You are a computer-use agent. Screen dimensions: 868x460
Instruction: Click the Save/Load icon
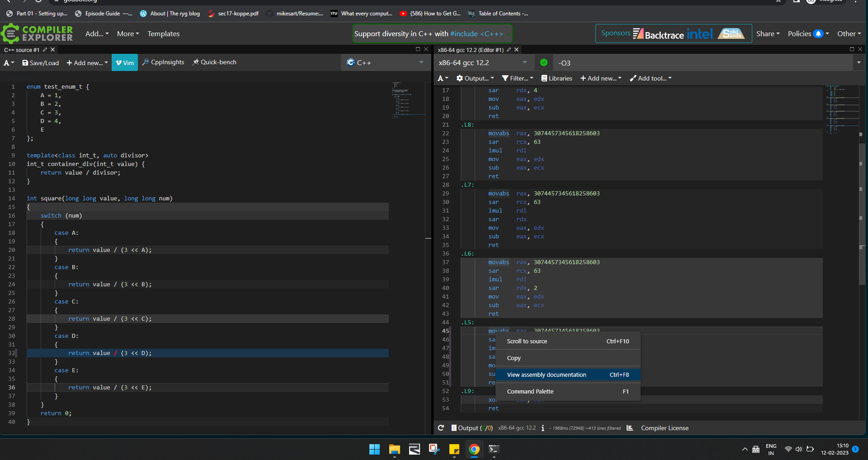point(40,62)
